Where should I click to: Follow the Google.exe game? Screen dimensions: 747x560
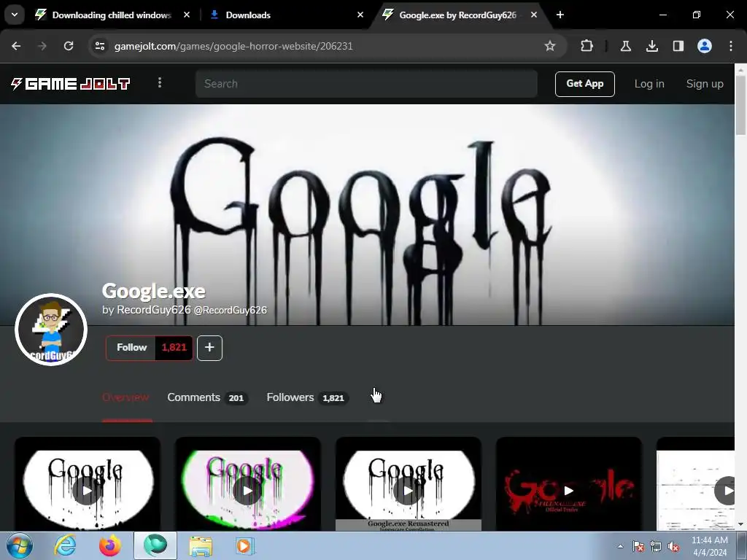131,348
